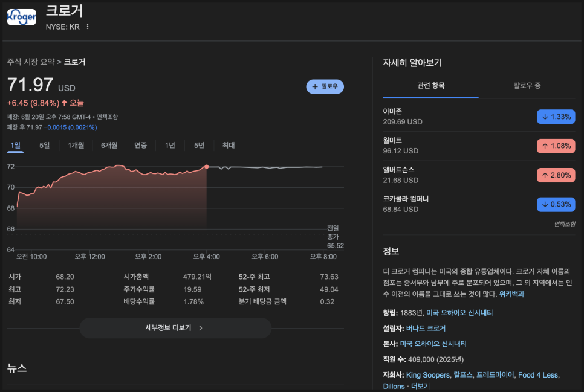Click the after-hours 폐장 후 71.97 text
The image size is (584, 392).
(25, 127)
